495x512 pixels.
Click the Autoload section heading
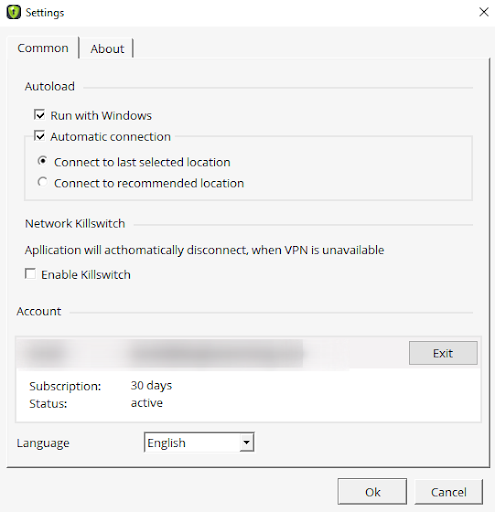[50, 86]
